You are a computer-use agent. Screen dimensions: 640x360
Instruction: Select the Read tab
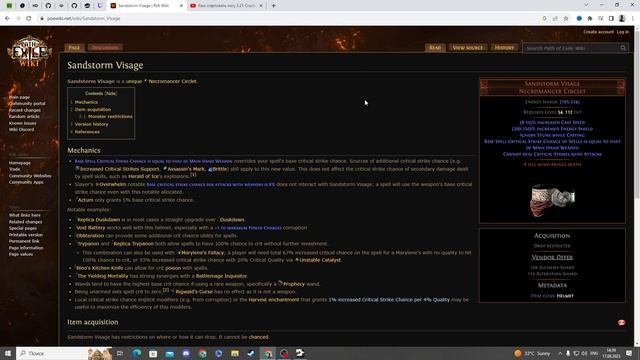(435, 48)
